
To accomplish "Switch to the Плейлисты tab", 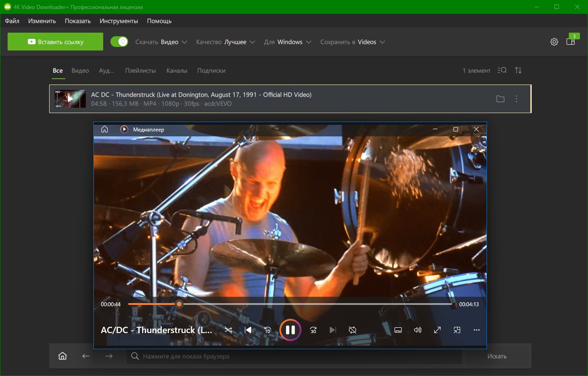I will (140, 71).
